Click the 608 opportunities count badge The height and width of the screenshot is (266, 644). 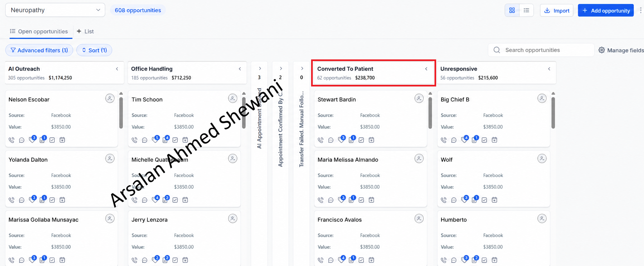pyautogui.click(x=138, y=10)
